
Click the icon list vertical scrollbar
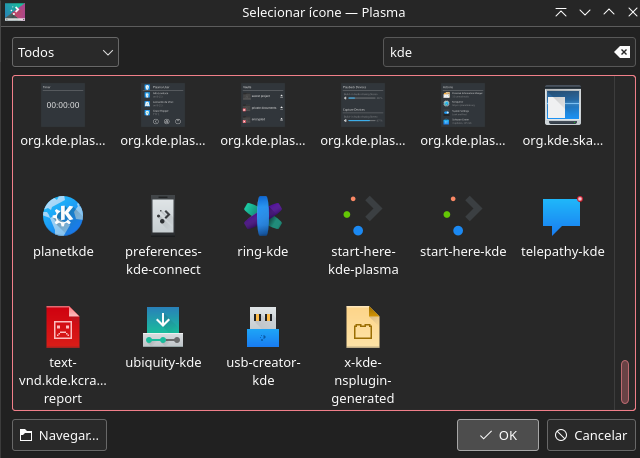click(626, 381)
